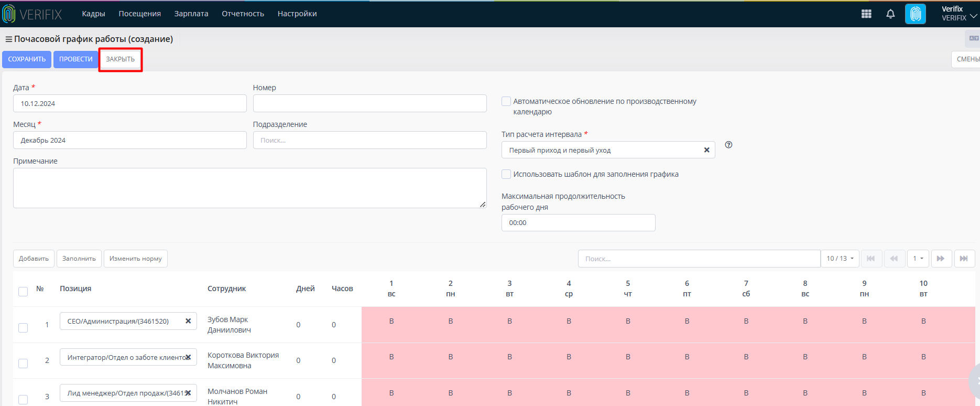
Task: Click the Заполнить button
Action: point(79,259)
